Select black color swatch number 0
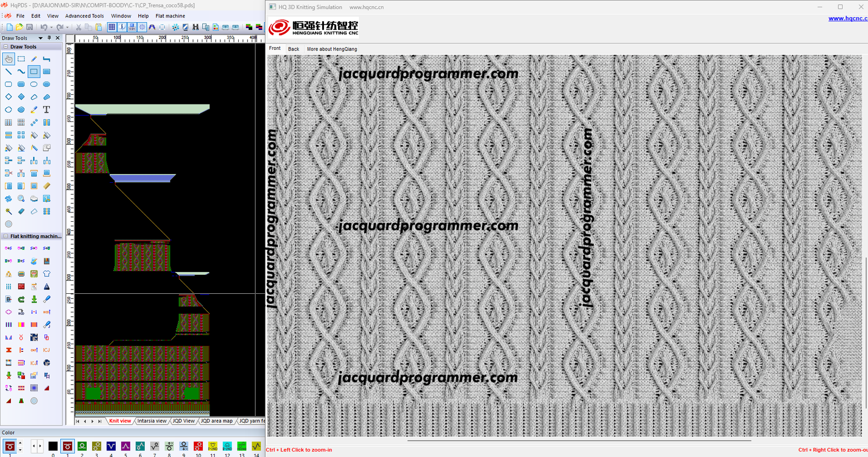This screenshot has height=457, width=868. pyautogui.click(x=53, y=446)
